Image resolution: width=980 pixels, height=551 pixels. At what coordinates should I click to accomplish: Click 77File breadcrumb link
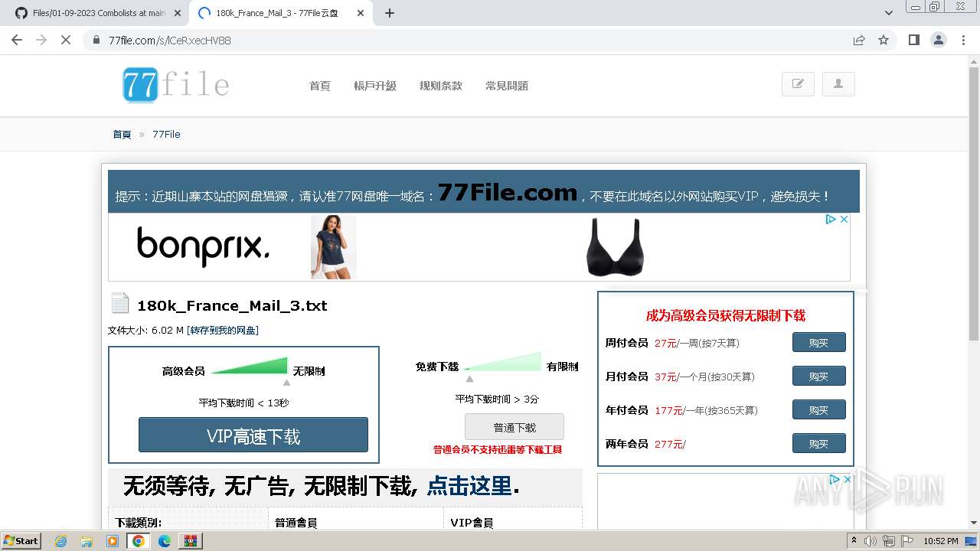pyautogui.click(x=166, y=134)
